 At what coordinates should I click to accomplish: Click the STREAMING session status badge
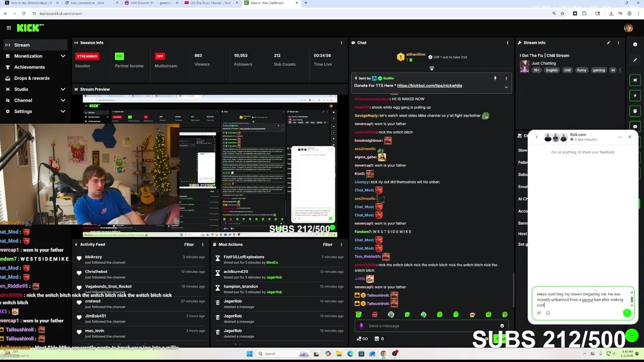[87, 56]
